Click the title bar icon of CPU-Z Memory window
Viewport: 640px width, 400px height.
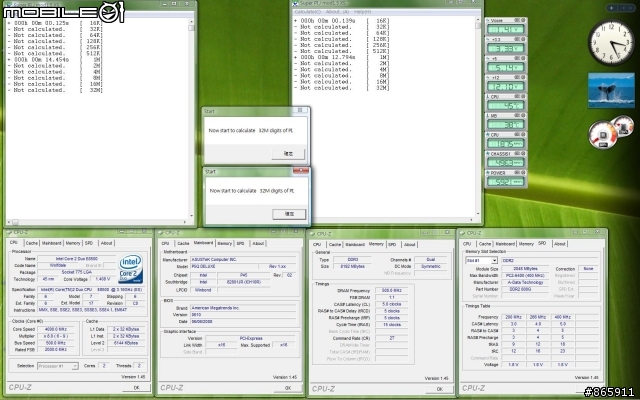tap(313, 234)
